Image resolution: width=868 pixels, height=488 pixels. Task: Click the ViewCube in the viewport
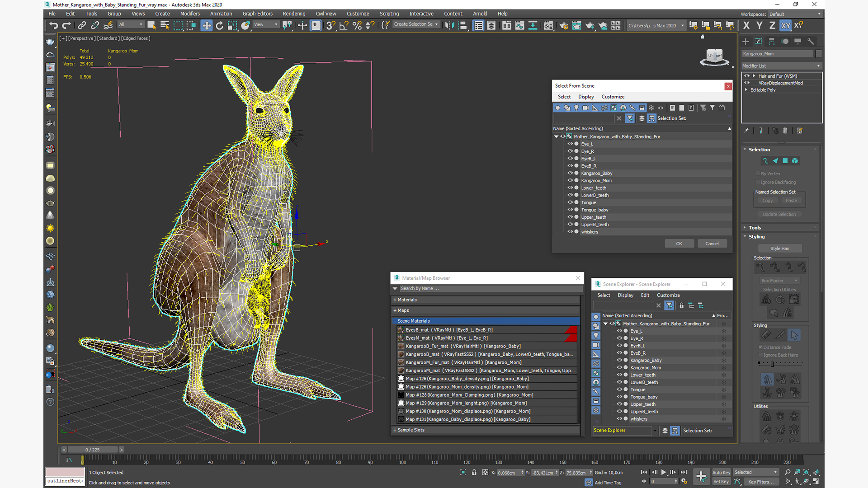click(714, 57)
